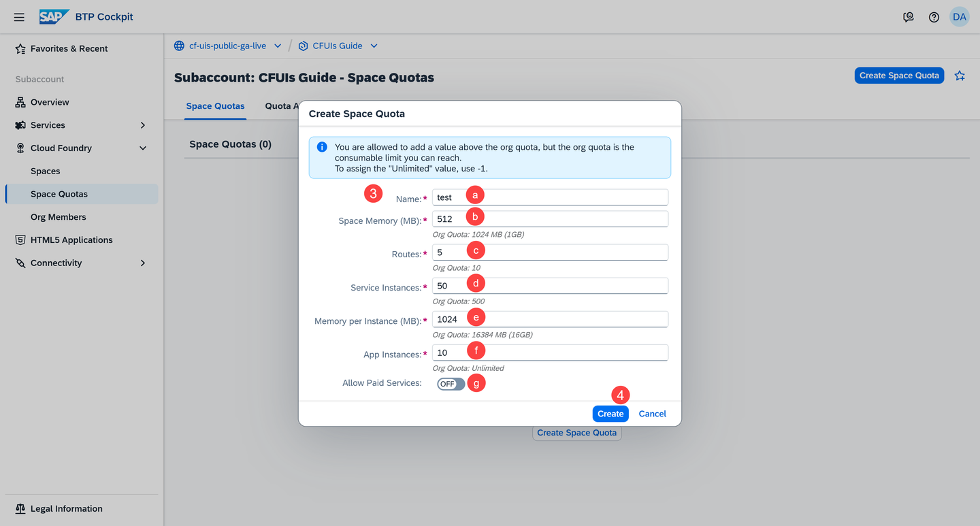Click the SAP logo

pyautogui.click(x=54, y=17)
